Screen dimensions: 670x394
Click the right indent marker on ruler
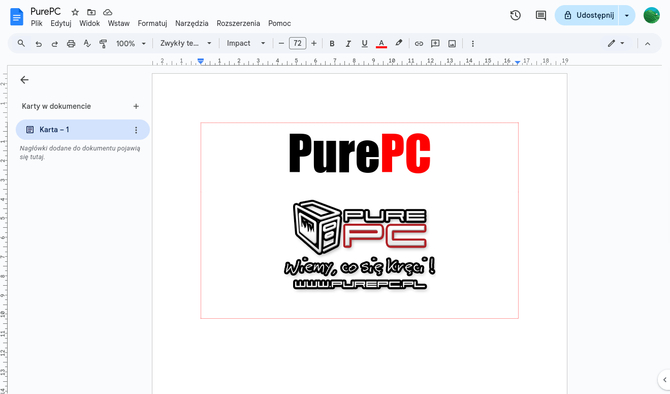click(x=517, y=62)
